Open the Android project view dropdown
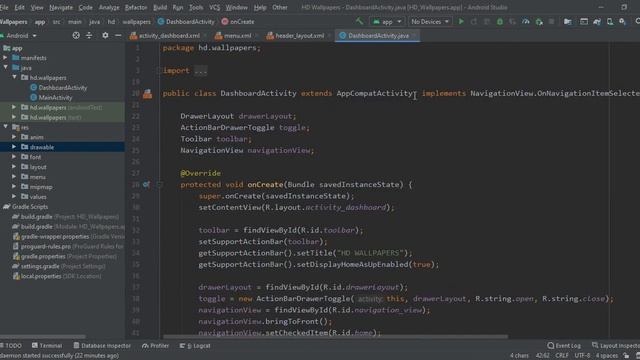The width and height of the screenshot is (640, 360). point(20,36)
